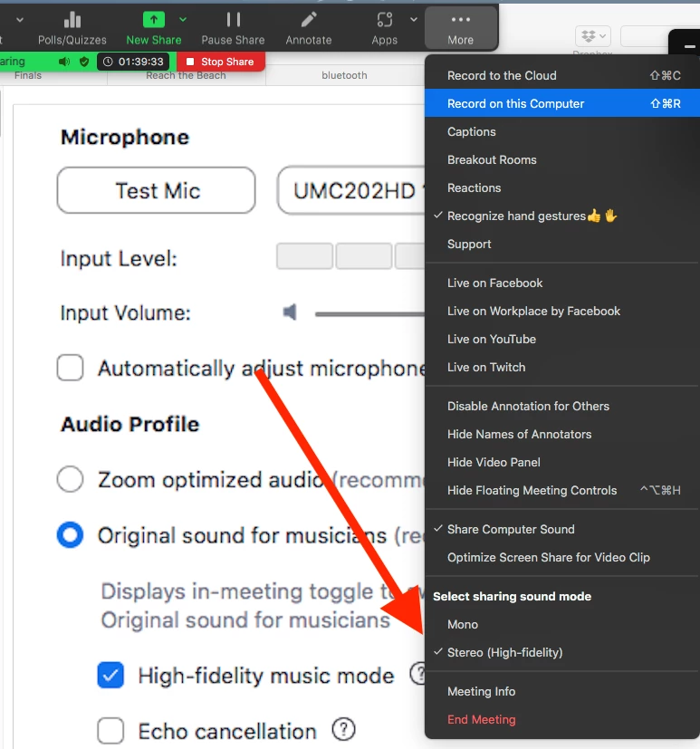Screen dimensions: 700x749
Task: Click the first Input Level meter segment
Action: pos(304,256)
